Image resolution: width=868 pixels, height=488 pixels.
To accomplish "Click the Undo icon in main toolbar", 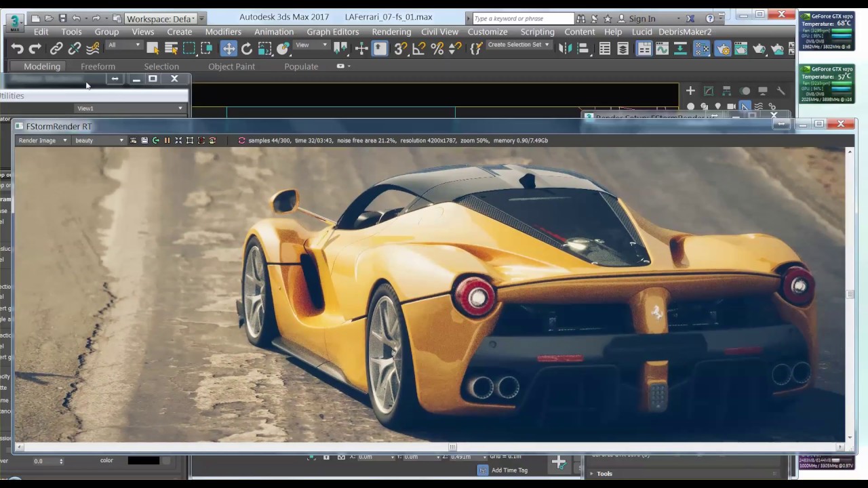I will 18,48.
